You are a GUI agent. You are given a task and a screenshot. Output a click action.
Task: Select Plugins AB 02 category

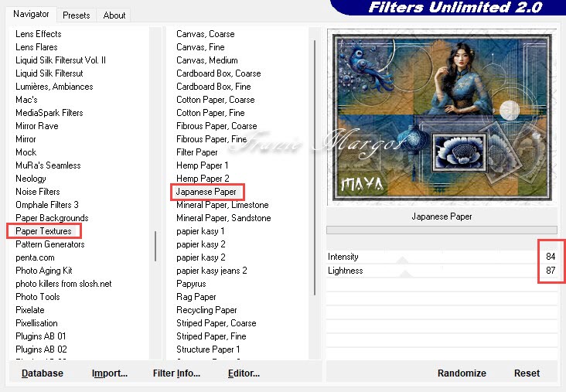(41, 349)
